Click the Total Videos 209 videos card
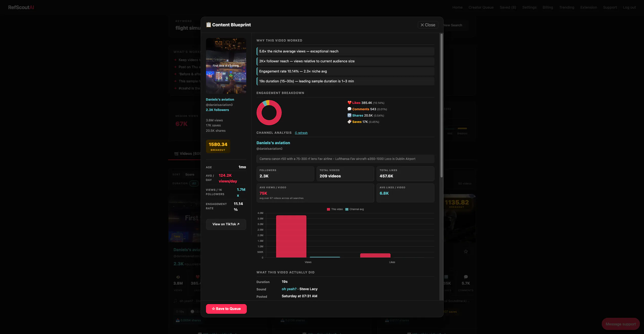 (x=345, y=174)
